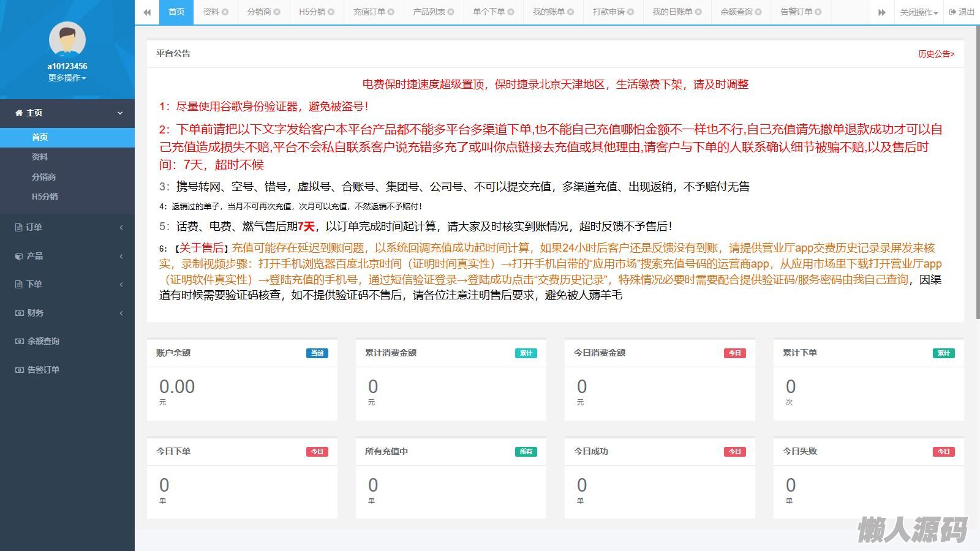Open the 历史公告 link
The width and height of the screenshot is (980, 551).
tap(935, 54)
